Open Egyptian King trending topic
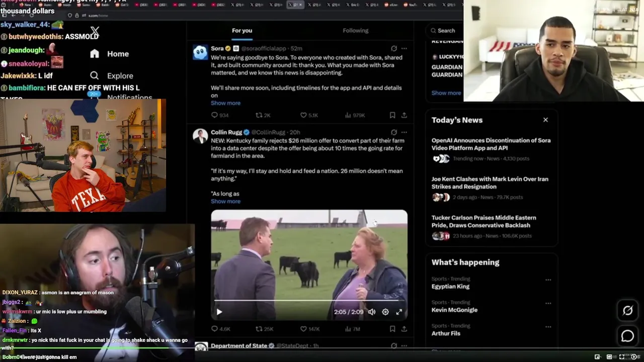Screen dimensions: 644x362 point(450,287)
